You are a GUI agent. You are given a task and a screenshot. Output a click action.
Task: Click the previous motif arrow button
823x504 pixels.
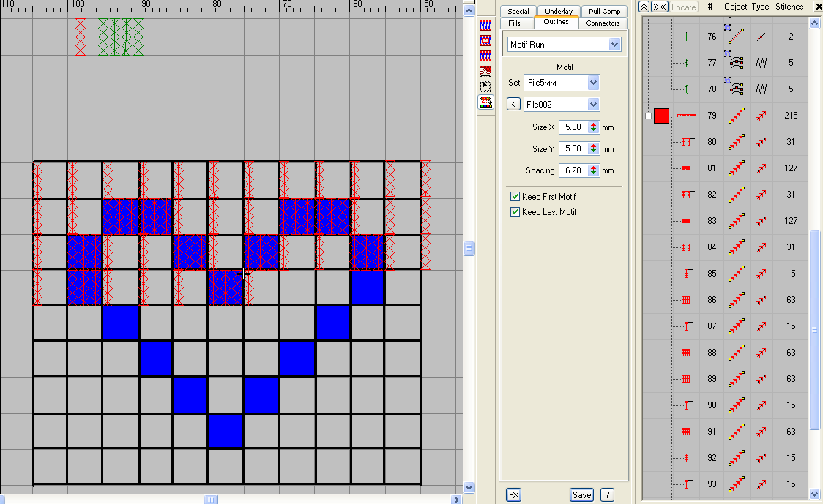(x=514, y=104)
